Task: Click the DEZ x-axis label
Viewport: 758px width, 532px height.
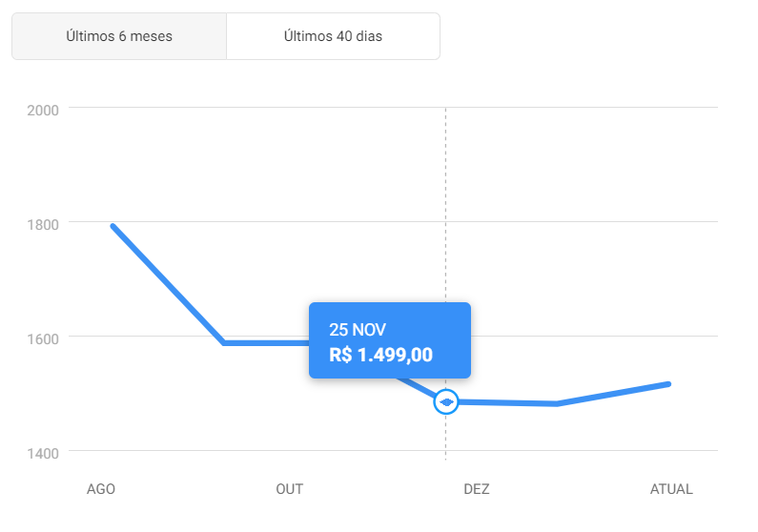Action: pyautogui.click(x=477, y=489)
